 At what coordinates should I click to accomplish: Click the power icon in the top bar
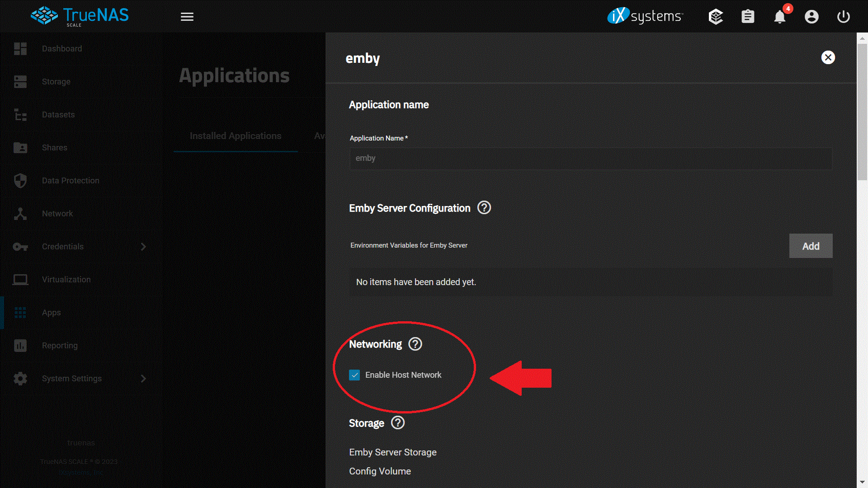(843, 16)
